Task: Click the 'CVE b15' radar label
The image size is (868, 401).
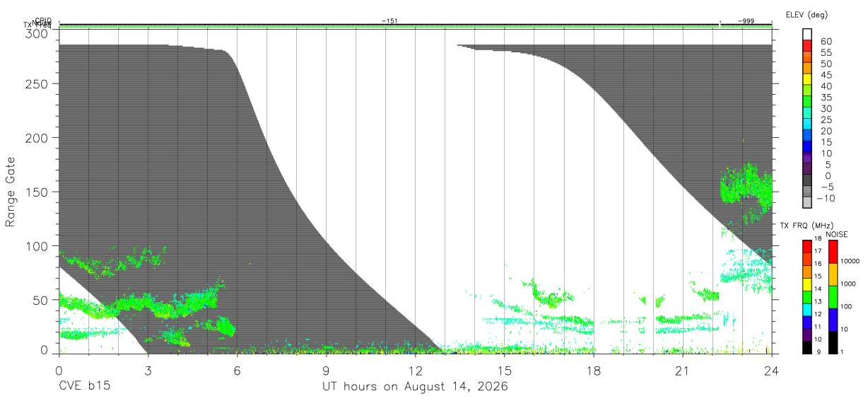Action: point(84,387)
